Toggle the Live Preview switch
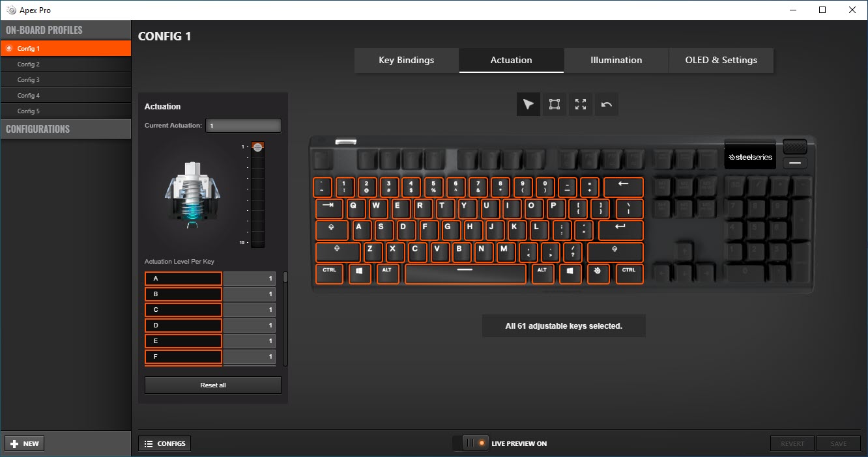 pos(472,443)
